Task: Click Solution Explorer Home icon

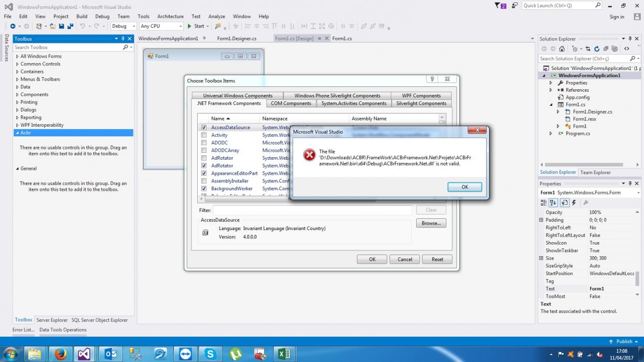Action: (562, 49)
